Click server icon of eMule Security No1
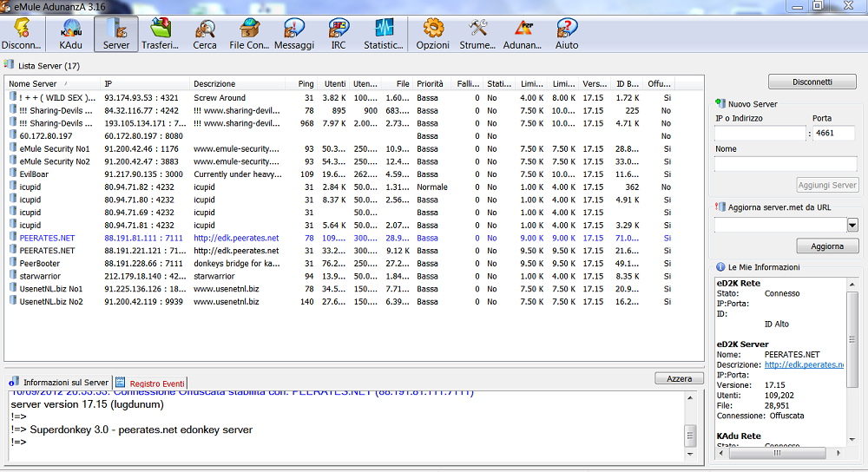This screenshot has width=868, height=472. point(13,147)
